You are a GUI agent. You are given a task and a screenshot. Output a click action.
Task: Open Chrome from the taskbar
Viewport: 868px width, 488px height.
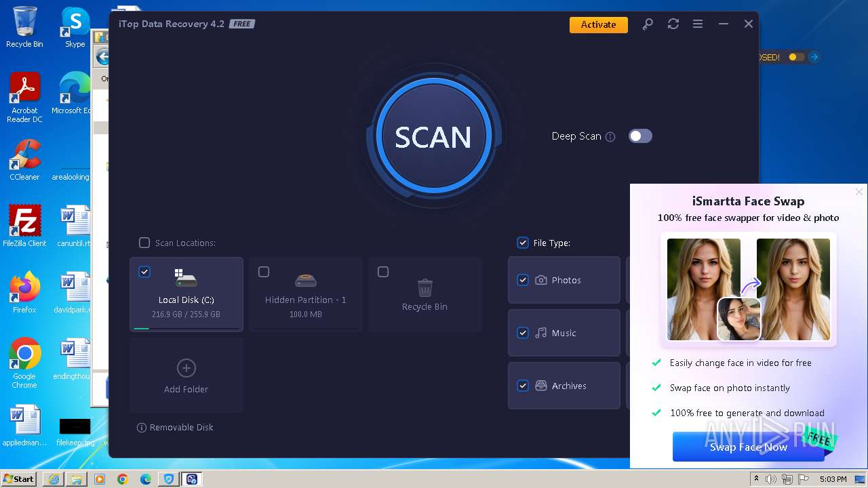pyautogui.click(x=122, y=479)
